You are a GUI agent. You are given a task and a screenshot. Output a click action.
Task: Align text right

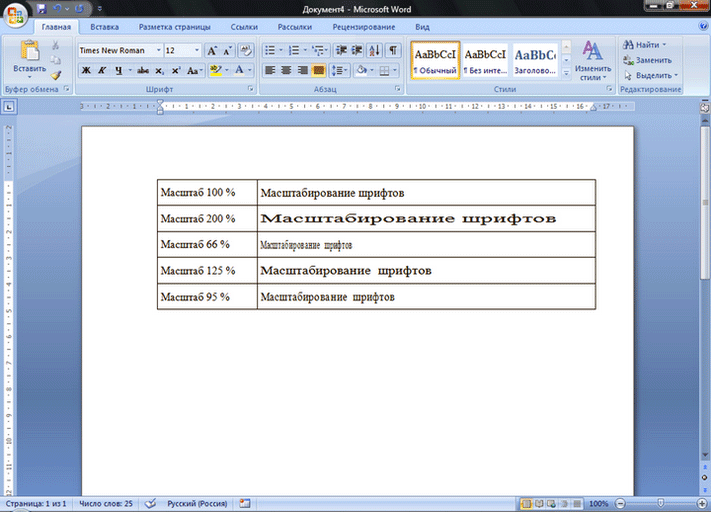tap(302, 70)
